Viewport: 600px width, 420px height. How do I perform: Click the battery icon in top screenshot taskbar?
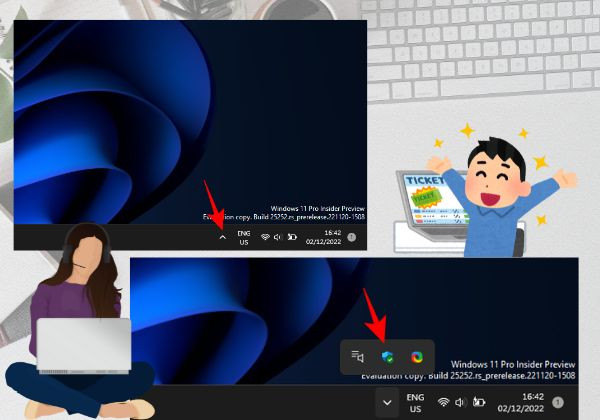[x=292, y=237]
